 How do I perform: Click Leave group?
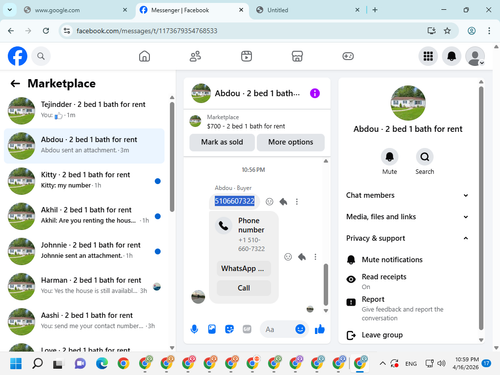tap(407, 335)
